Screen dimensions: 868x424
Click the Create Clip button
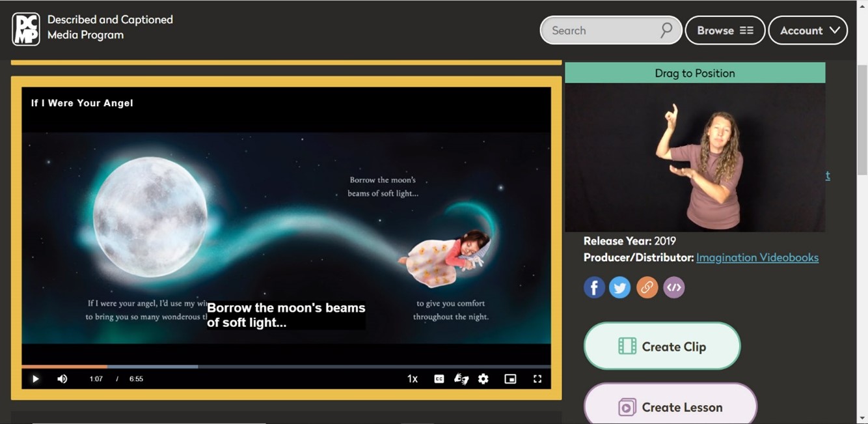click(x=662, y=346)
